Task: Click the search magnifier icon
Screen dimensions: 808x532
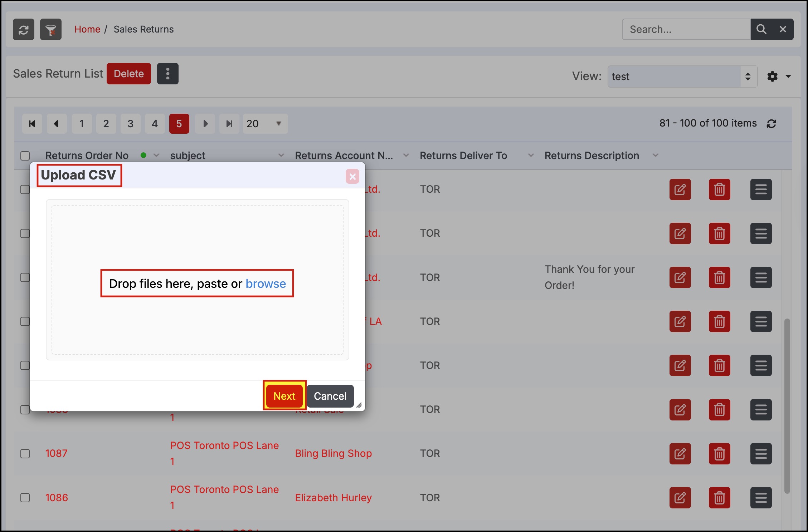Action: 761,29
